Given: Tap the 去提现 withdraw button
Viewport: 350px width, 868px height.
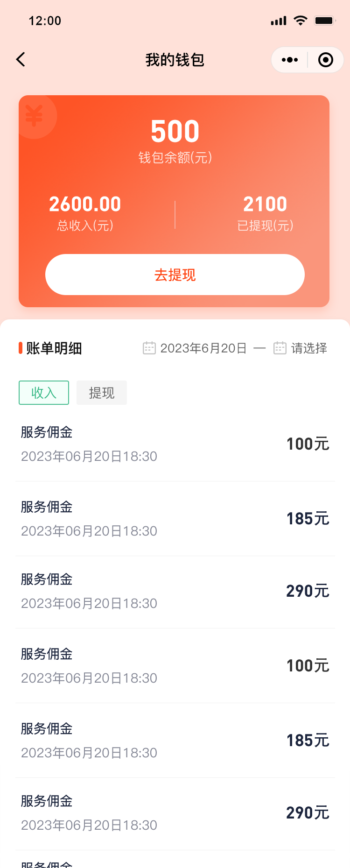Looking at the screenshot, I should [175, 275].
